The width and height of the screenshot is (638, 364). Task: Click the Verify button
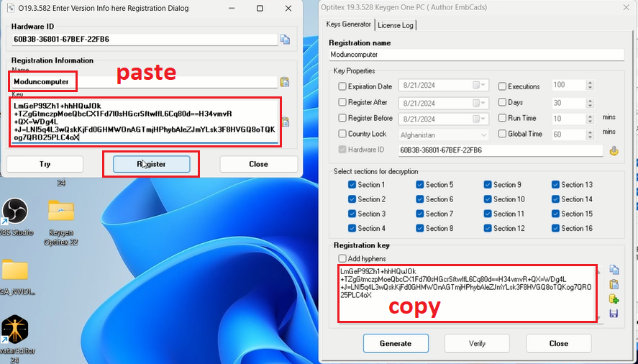[477, 343]
